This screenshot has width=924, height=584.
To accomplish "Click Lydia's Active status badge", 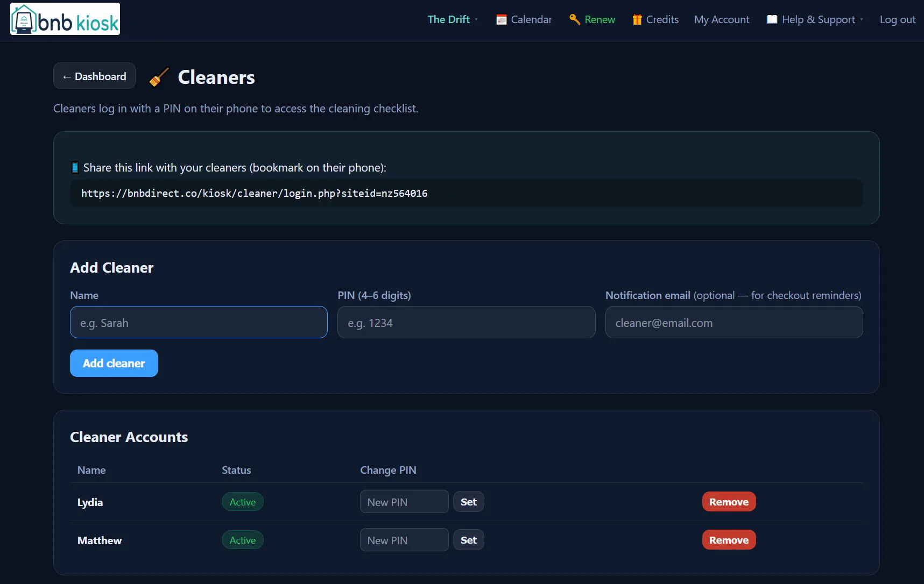I will coord(243,502).
